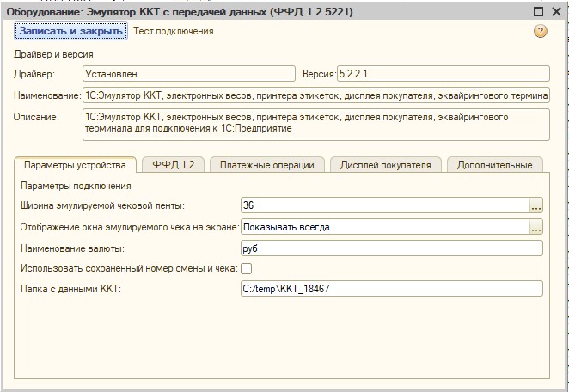Screen dimensions: 569x392
Task: Click the Наименование device name field
Action: (x=315, y=95)
